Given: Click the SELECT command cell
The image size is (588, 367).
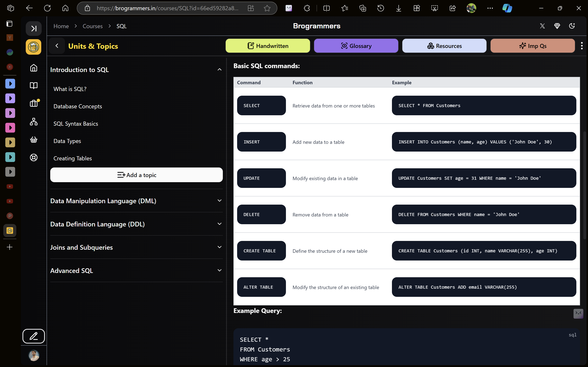Looking at the screenshot, I should [x=261, y=105].
